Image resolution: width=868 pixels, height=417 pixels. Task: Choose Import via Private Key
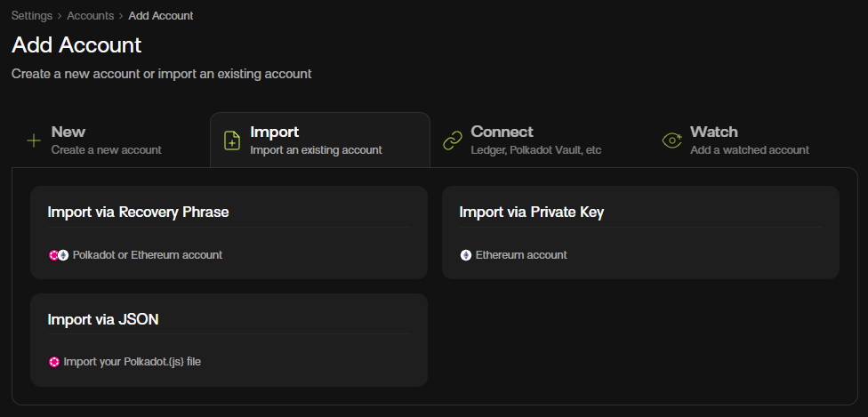click(x=532, y=213)
